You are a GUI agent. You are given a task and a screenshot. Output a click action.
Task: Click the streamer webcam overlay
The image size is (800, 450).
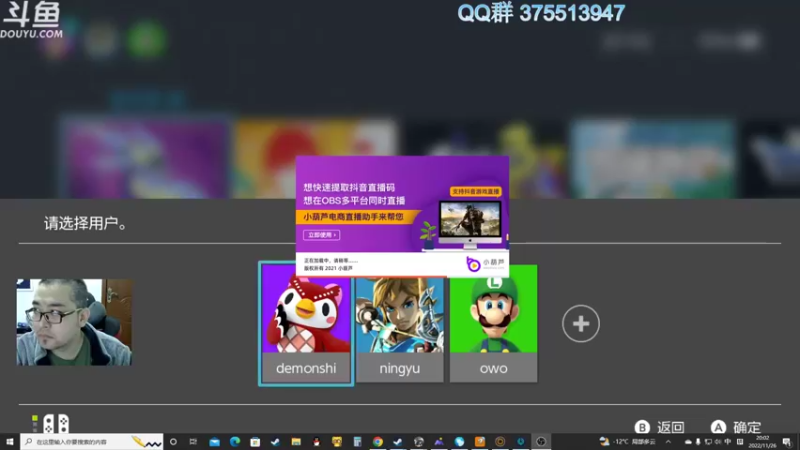point(74,322)
